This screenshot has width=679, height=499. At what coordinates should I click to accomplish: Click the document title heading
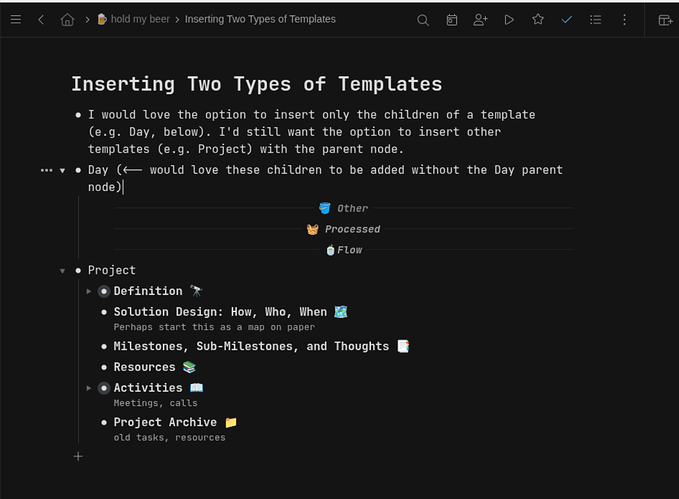tap(257, 84)
